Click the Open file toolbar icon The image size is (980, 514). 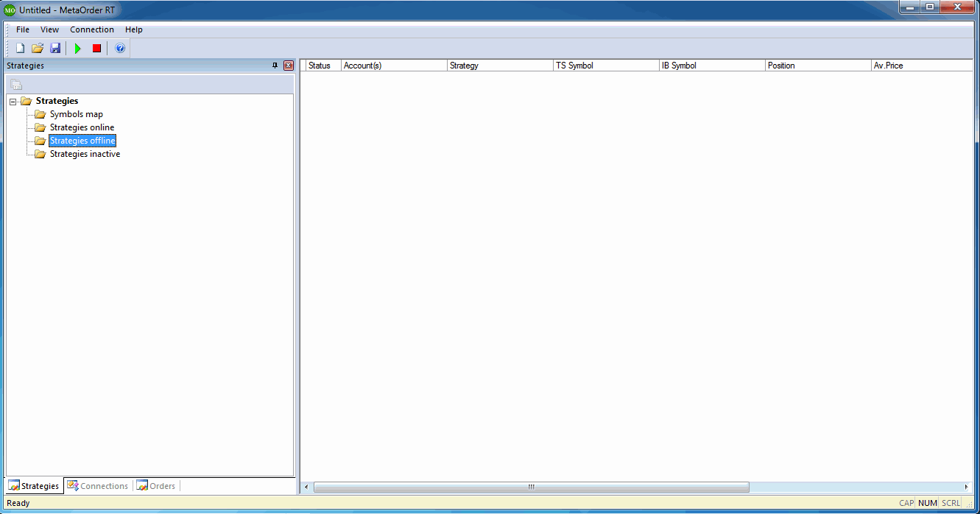[38, 48]
